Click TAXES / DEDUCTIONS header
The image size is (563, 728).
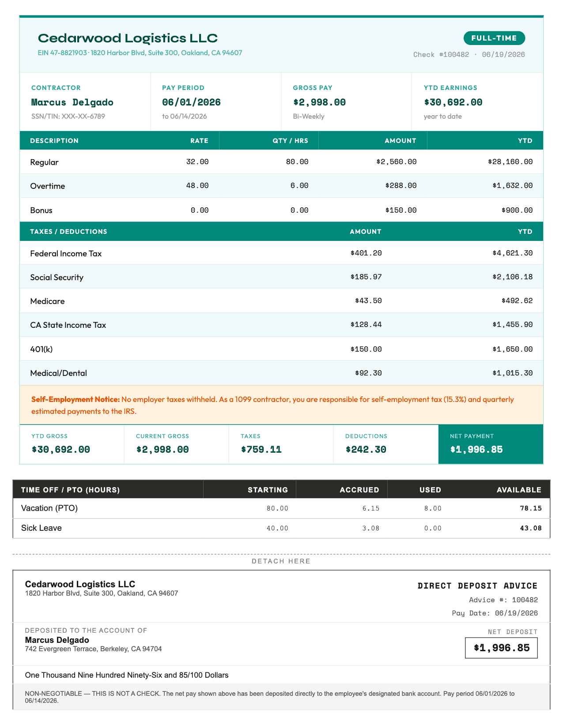(x=68, y=232)
